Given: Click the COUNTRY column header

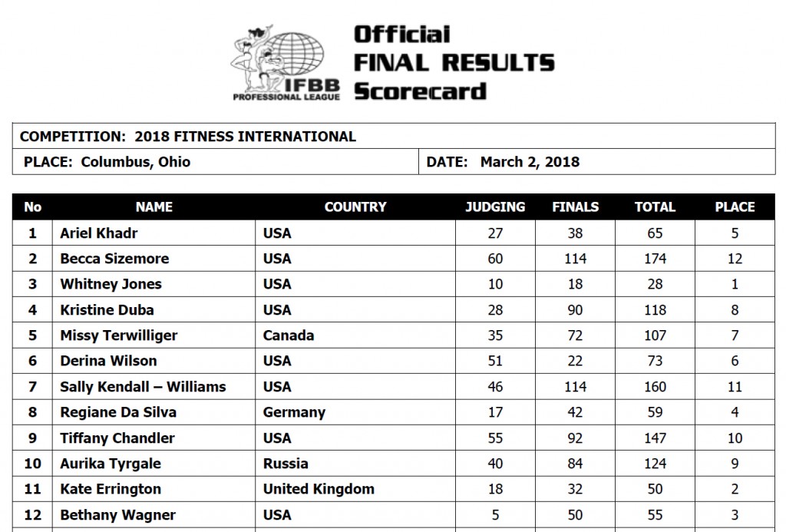Looking at the screenshot, I should [355, 207].
